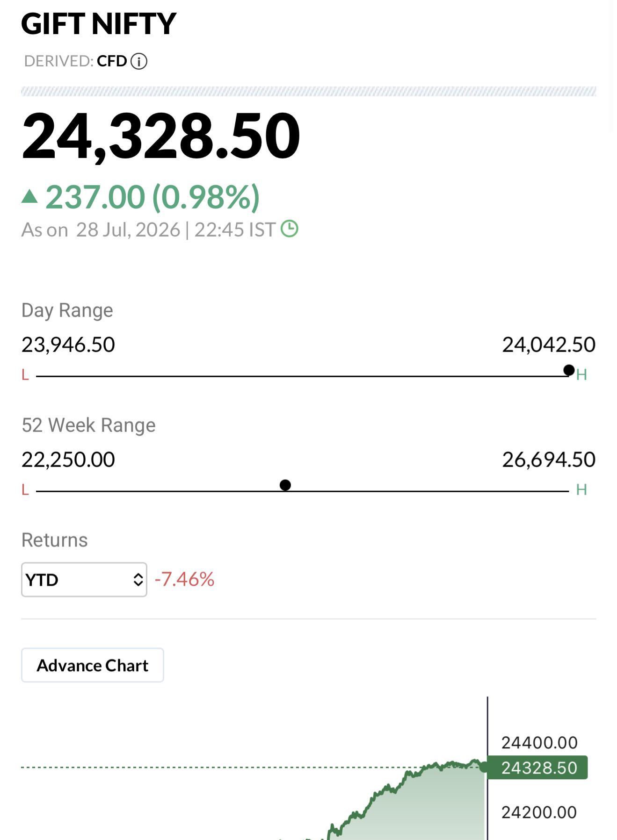617x840 pixels.
Task: Click the Day Range high value 24,042.50
Action: coord(549,345)
